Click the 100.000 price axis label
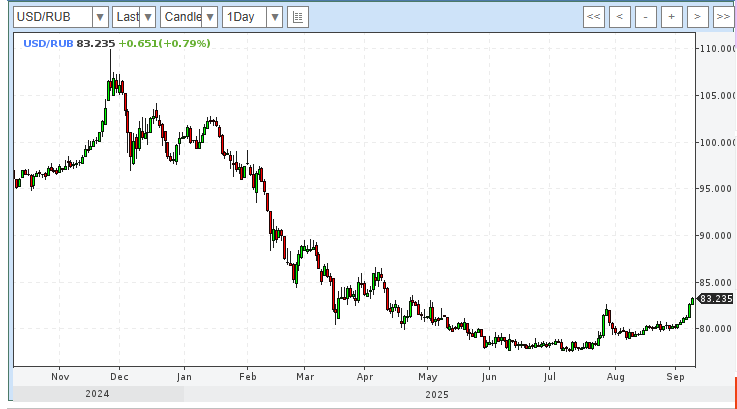The image size is (737, 409). [x=717, y=142]
